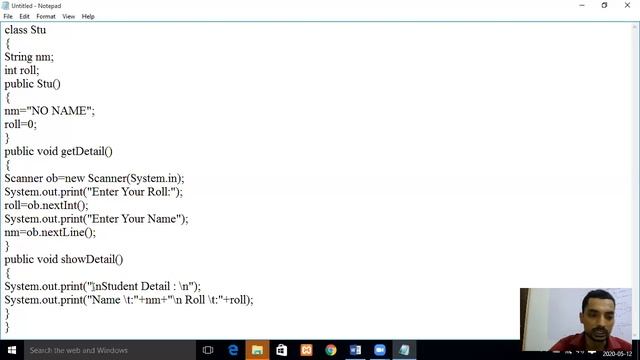Launch Microsoft Edge from the taskbar
This screenshot has height=360, width=640.
pos(233,350)
